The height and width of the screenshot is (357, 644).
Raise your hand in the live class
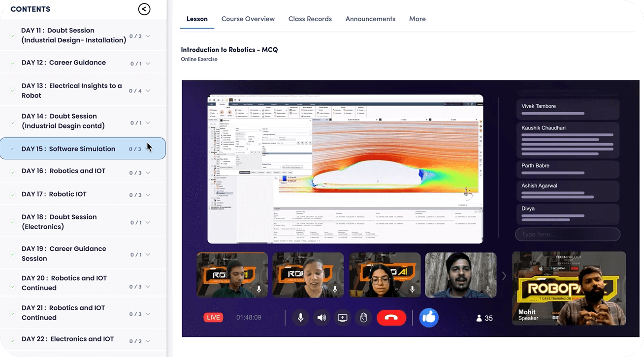(363, 317)
